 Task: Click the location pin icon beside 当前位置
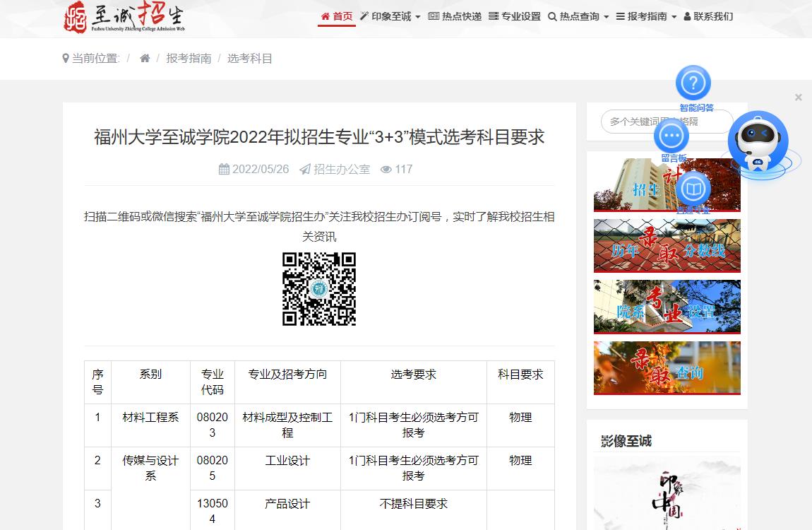[x=66, y=59]
